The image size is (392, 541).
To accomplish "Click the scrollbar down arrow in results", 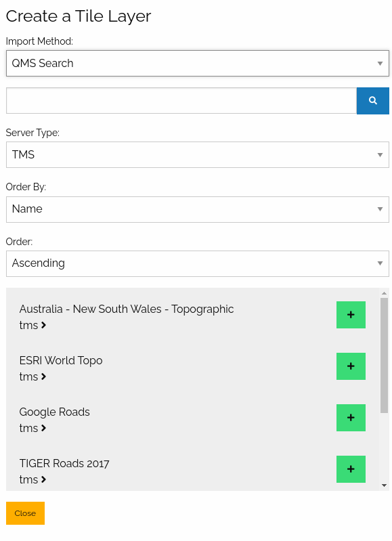I will [x=384, y=485].
